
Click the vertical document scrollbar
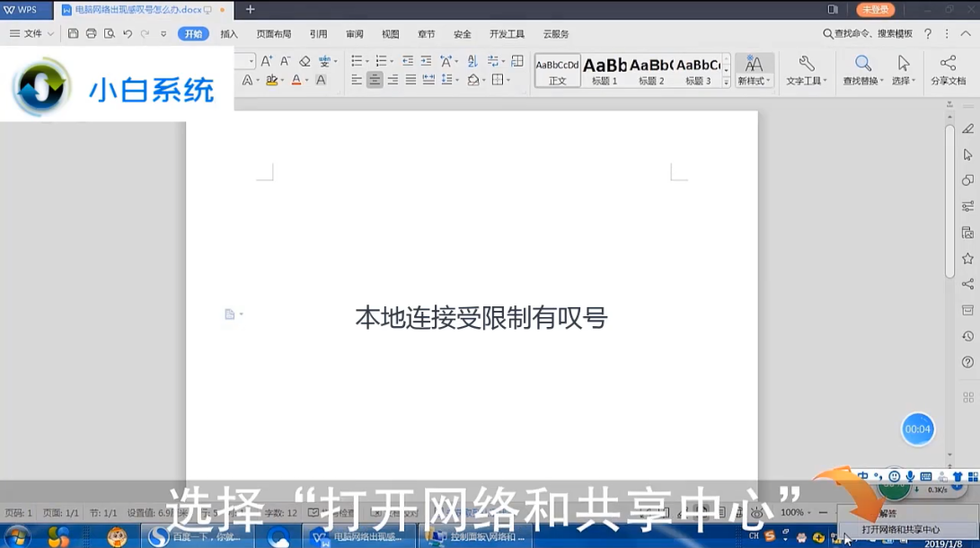950,200
